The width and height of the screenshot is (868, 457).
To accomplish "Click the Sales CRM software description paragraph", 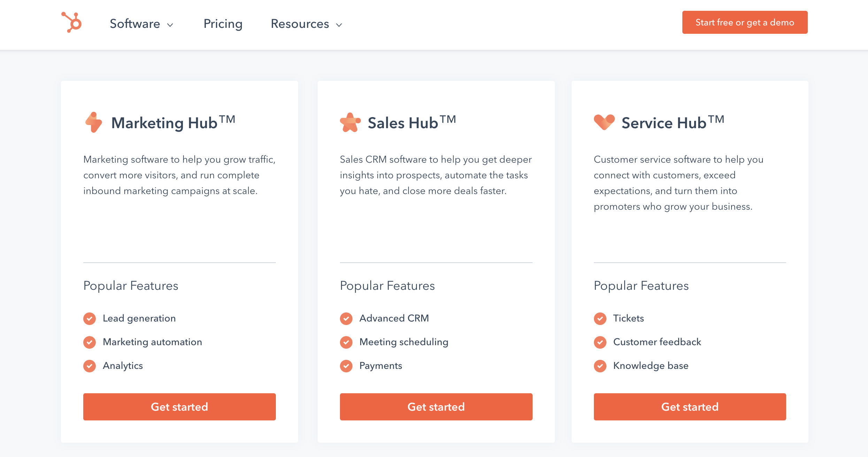I will [x=436, y=175].
